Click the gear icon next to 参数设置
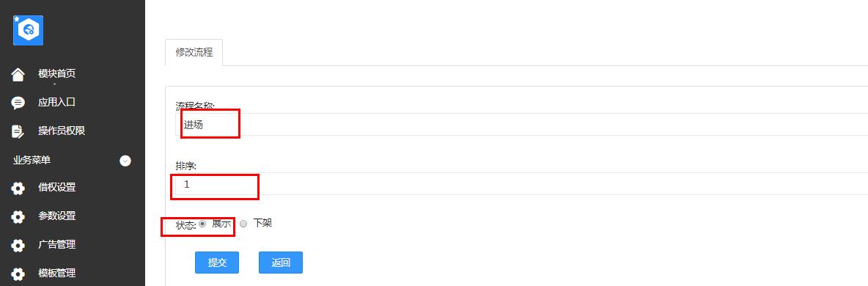Screen dimensions: 868x286 [18, 217]
